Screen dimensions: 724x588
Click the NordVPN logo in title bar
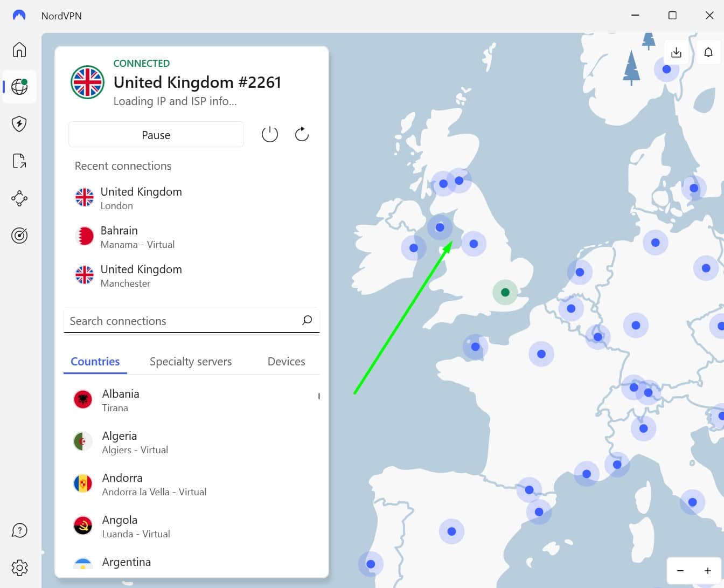coord(19,16)
